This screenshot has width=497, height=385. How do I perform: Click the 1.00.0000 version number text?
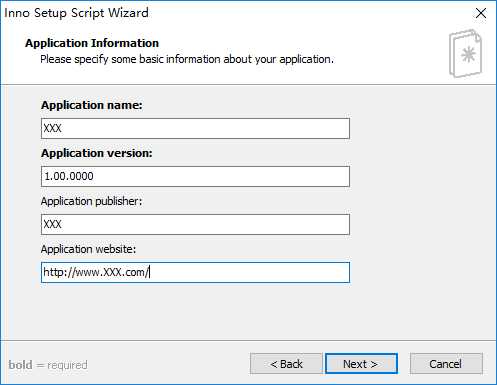pyautogui.click(x=69, y=176)
